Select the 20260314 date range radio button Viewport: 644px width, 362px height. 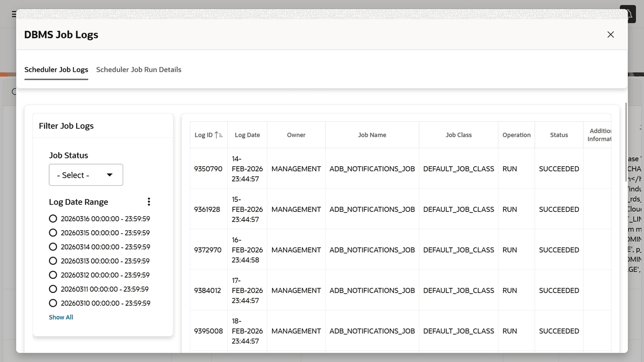[x=53, y=247]
